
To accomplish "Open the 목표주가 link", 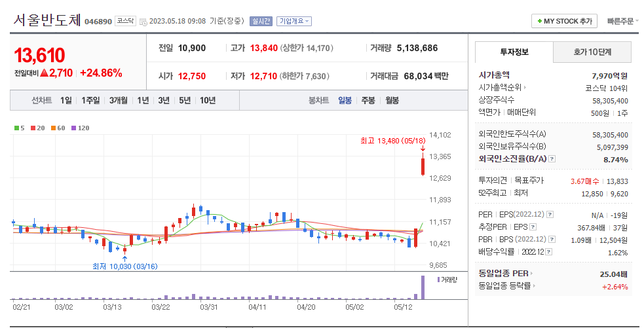I will (529, 180).
